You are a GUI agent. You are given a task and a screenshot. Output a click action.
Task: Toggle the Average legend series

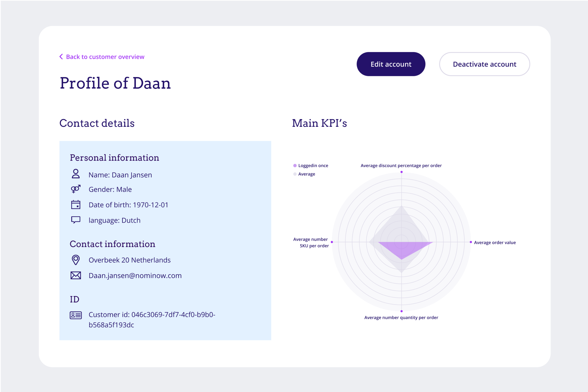tap(306, 174)
